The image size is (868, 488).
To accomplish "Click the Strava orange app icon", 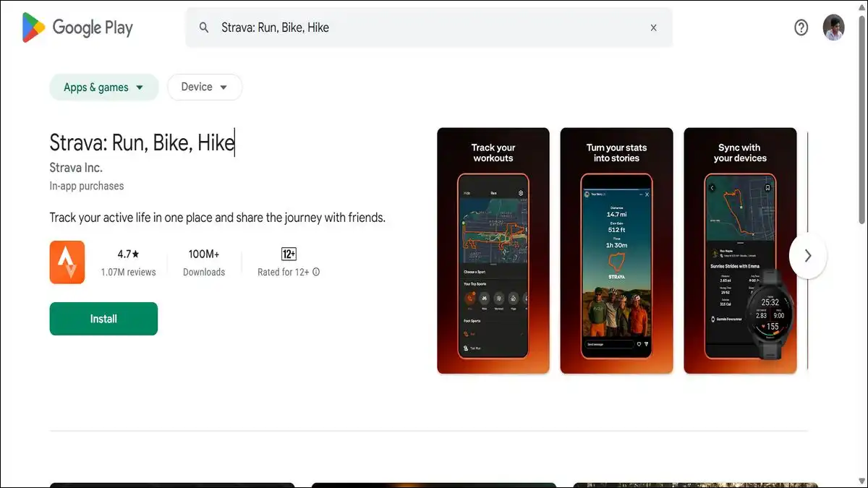I will (x=67, y=262).
